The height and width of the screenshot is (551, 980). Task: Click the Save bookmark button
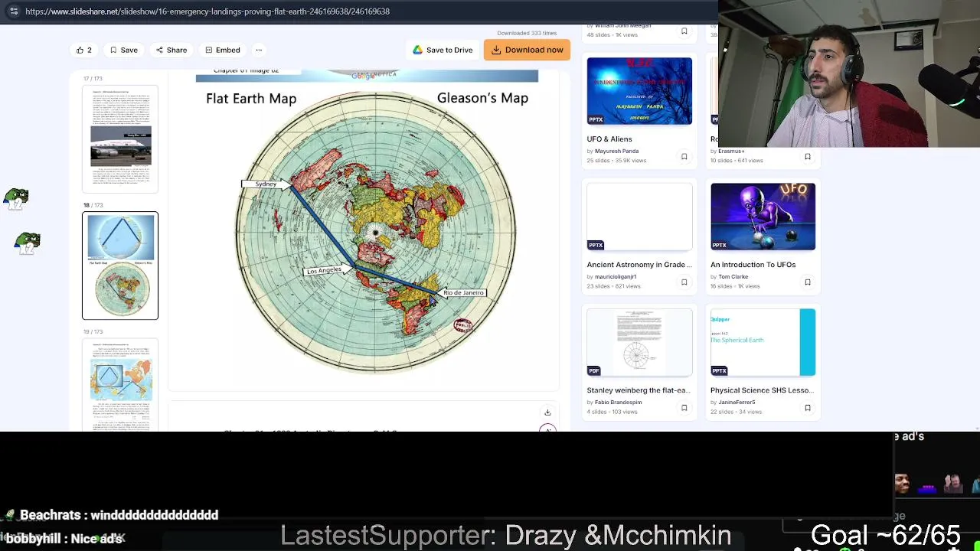point(123,50)
